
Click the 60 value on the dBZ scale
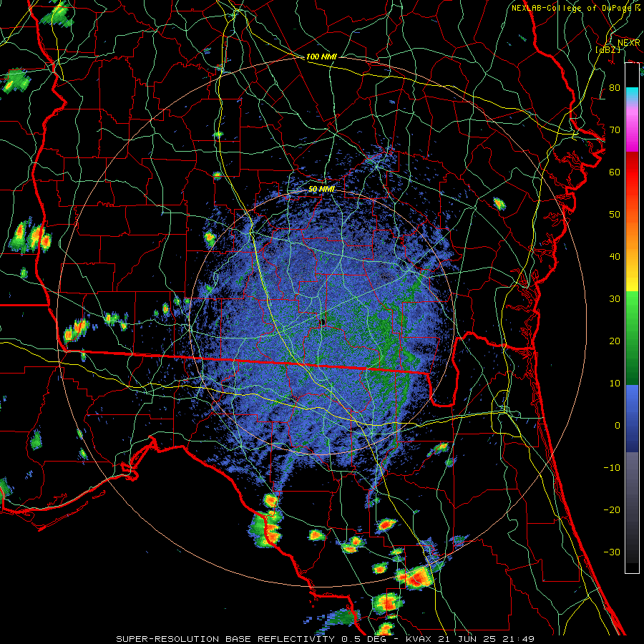coord(615,172)
